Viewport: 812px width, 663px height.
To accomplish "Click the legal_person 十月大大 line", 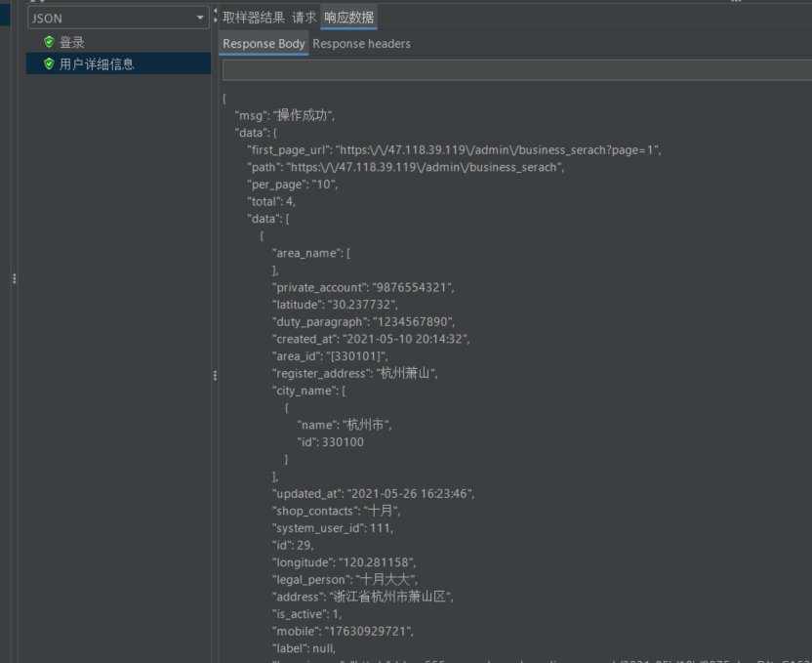I will pyautogui.click(x=345, y=580).
